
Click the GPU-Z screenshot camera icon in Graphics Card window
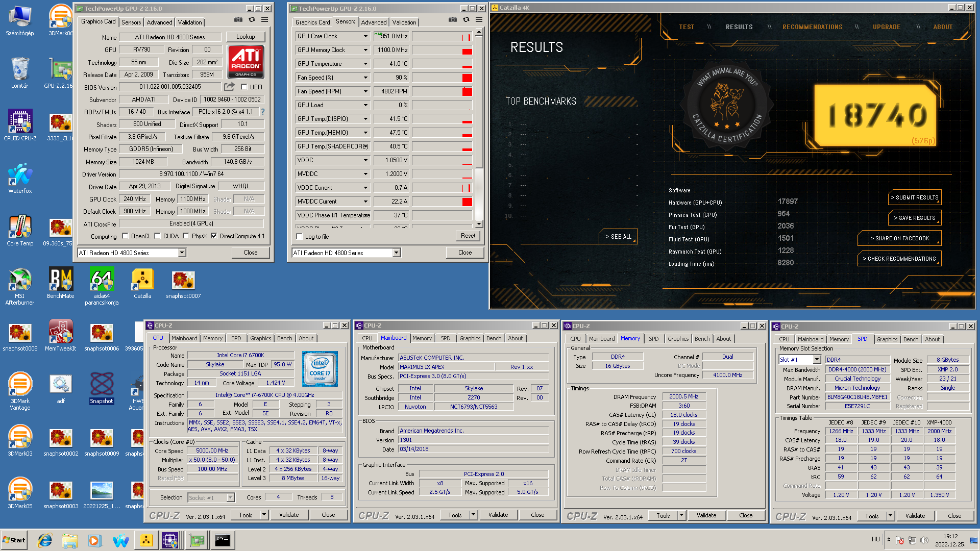coord(238,19)
